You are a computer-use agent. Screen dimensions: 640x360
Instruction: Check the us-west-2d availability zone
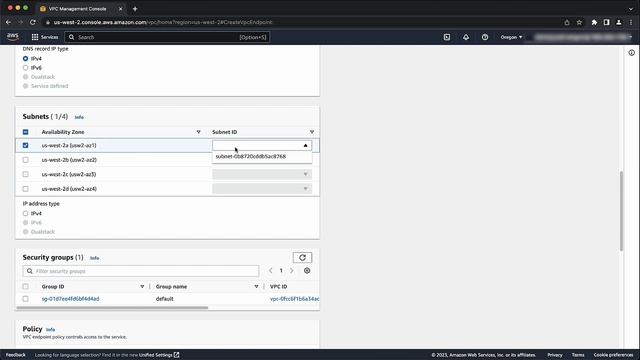pyautogui.click(x=25, y=189)
